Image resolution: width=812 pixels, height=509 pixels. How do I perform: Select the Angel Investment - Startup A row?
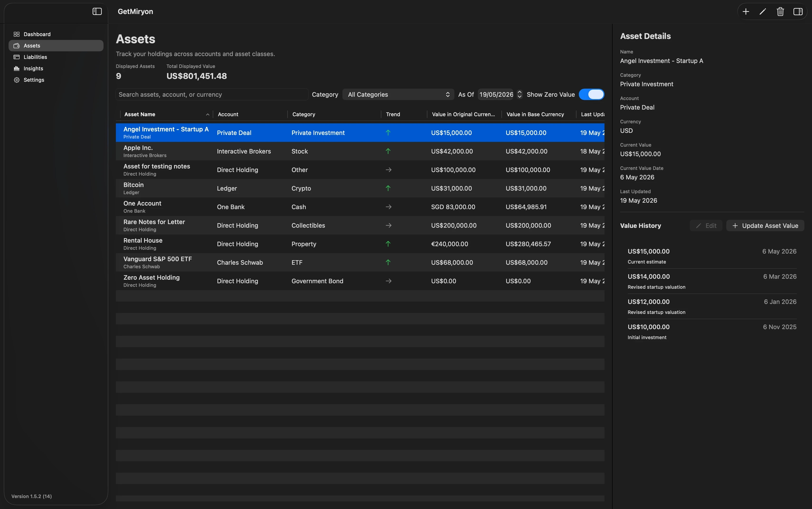click(x=360, y=133)
